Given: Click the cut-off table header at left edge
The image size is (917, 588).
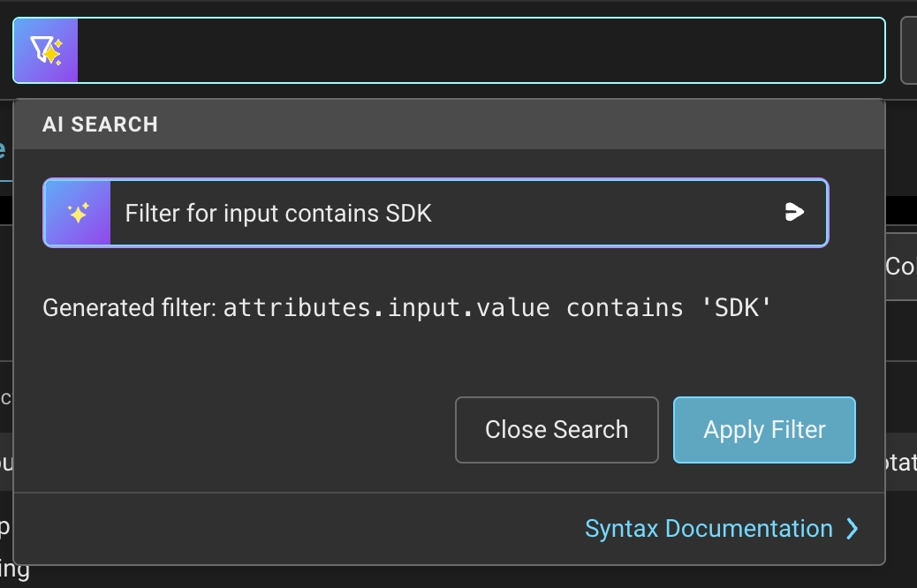Looking at the screenshot, I should (5, 462).
